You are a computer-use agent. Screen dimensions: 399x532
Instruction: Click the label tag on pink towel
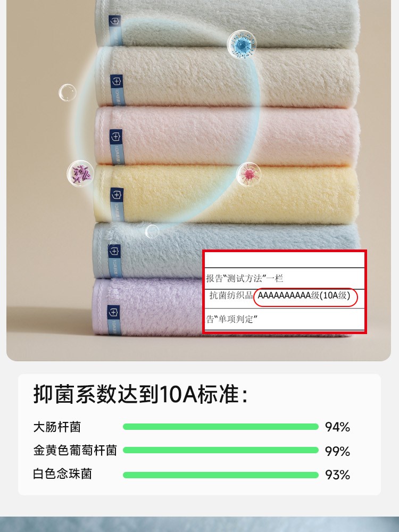pos(116,147)
